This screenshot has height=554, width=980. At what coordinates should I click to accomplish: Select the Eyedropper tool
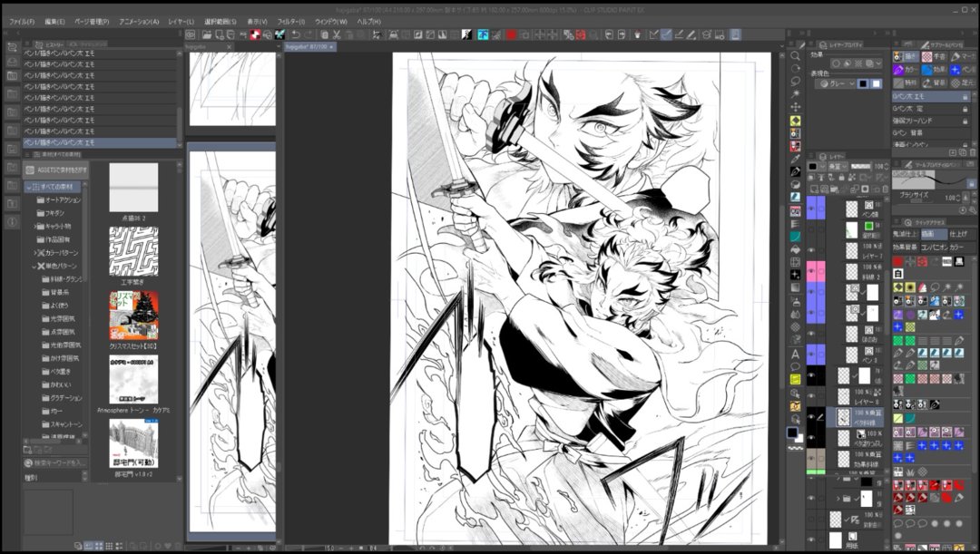(x=795, y=160)
